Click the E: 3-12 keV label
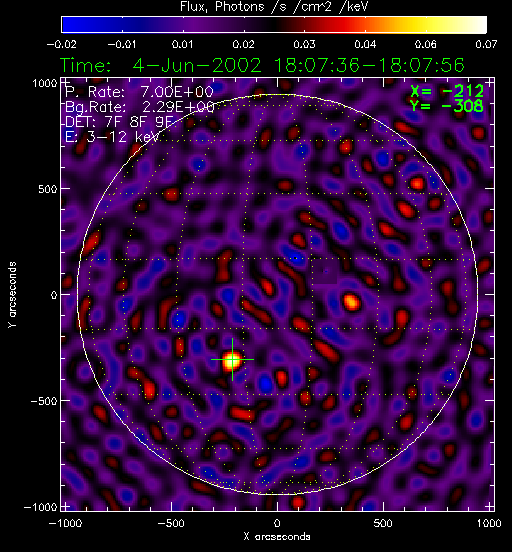Viewport: 512px width, 552px height. tap(112, 137)
